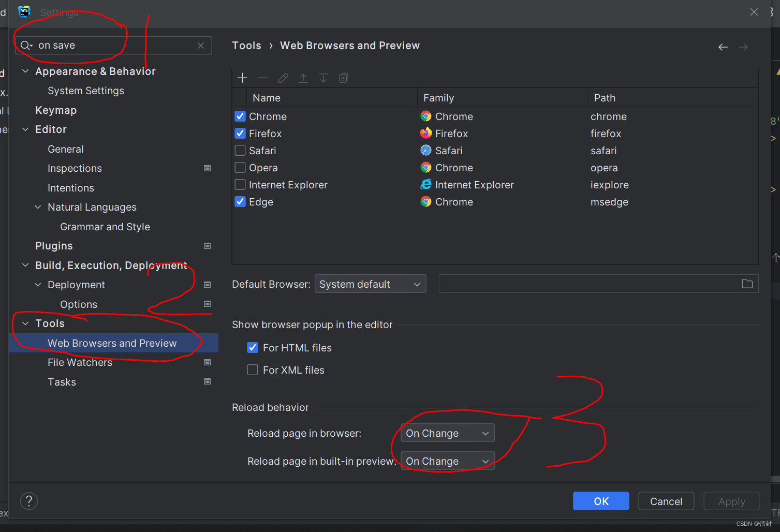This screenshot has height=532, width=780.
Task: Open the Keymap settings page
Action: pos(55,110)
